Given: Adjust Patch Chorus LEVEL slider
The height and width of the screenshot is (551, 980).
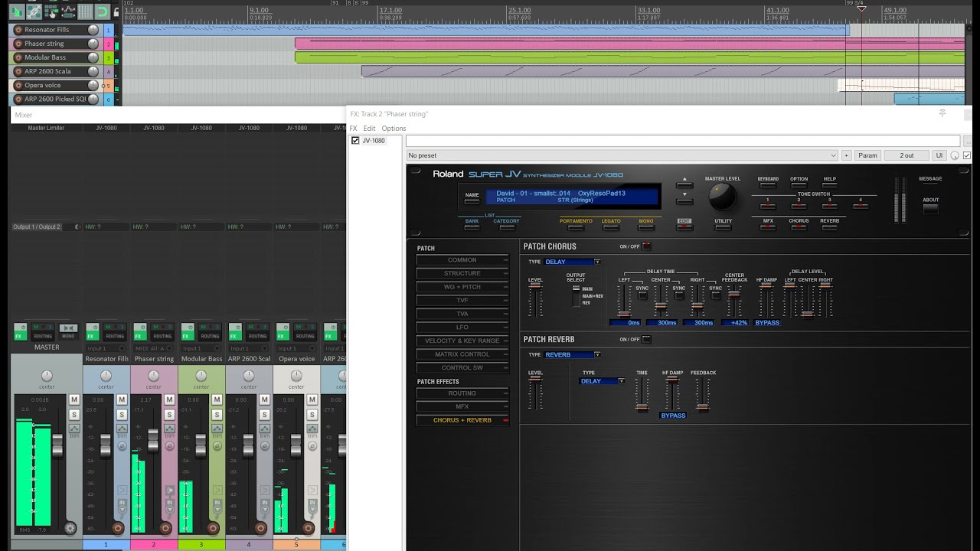Looking at the screenshot, I should 535,286.
